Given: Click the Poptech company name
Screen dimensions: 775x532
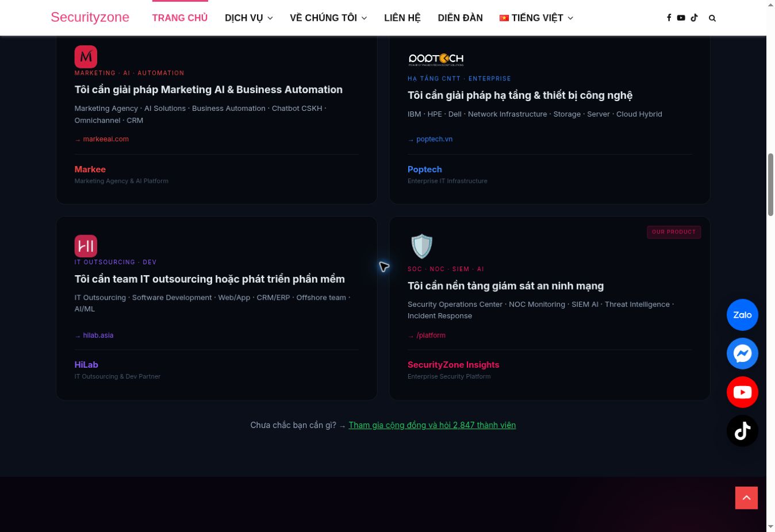Looking at the screenshot, I should point(425,169).
